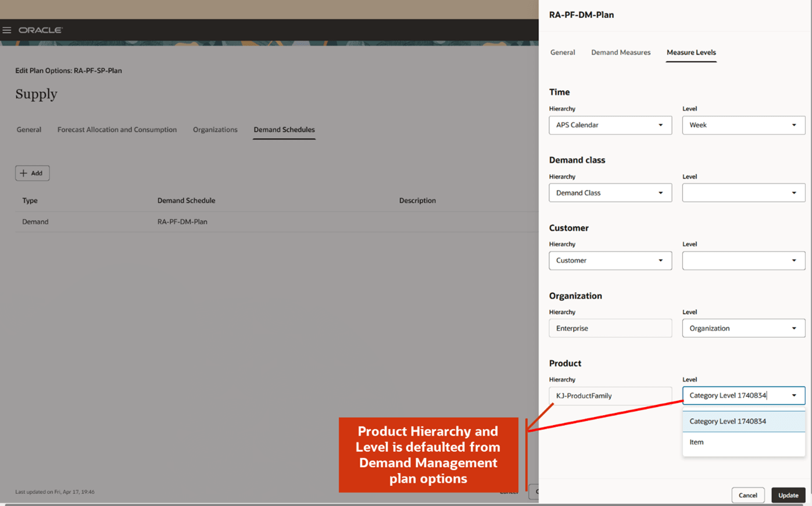Click the Last updated timestamp text
Viewport: 812px width, 506px height.
pyautogui.click(x=55, y=492)
